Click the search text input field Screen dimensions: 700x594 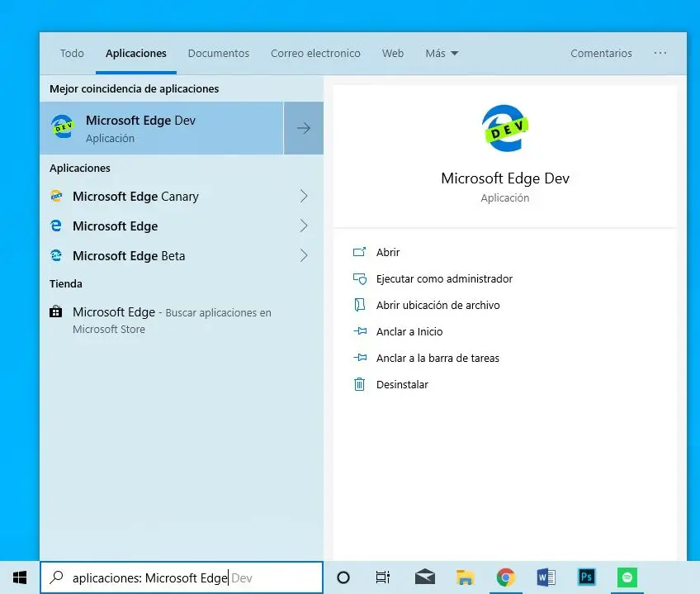point(182,577)
